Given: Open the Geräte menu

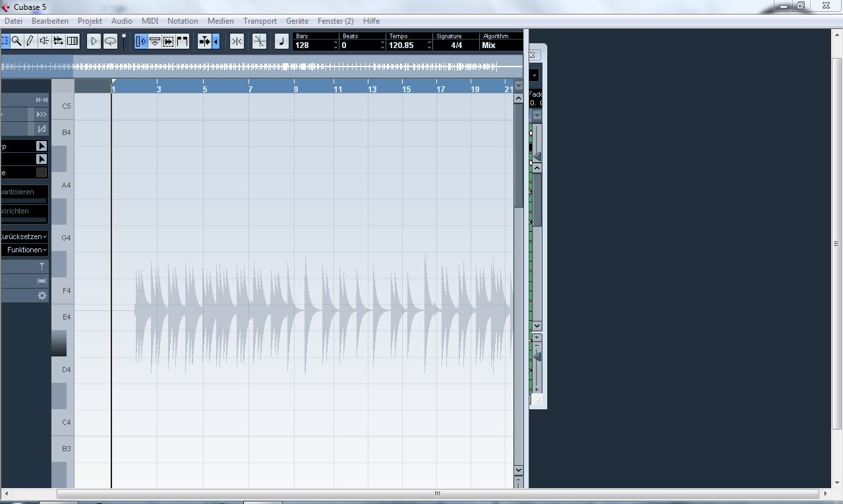Looking at the screenshot, I should coord(297,21).
